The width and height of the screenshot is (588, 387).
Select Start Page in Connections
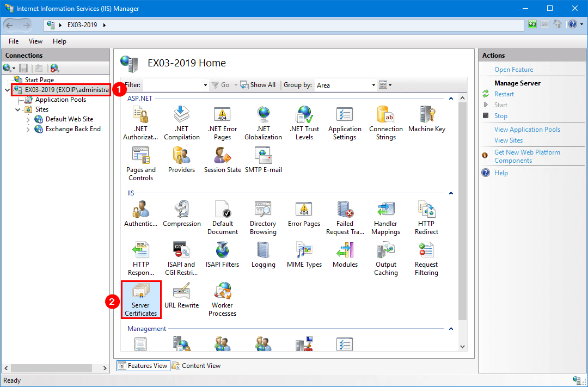[39, 80]
